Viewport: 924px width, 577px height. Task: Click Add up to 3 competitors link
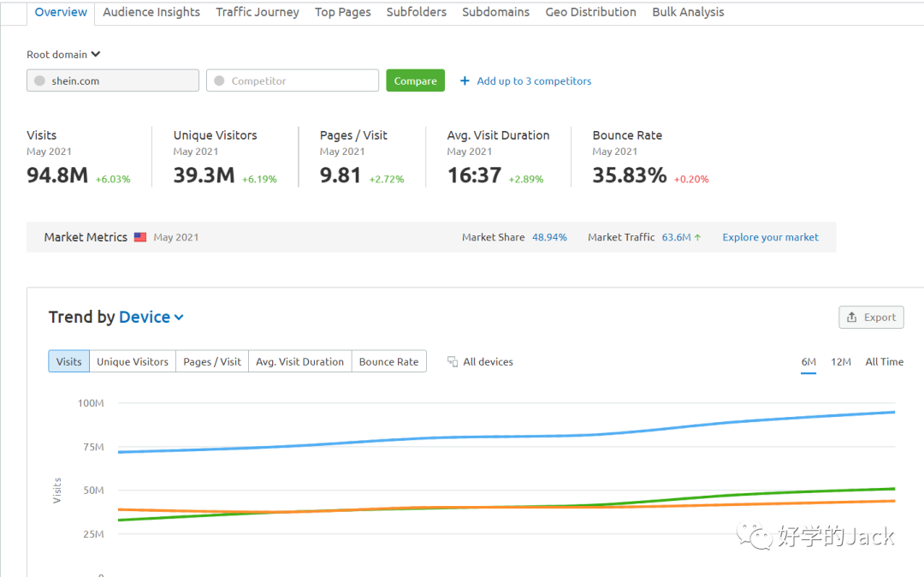(534, 80)
